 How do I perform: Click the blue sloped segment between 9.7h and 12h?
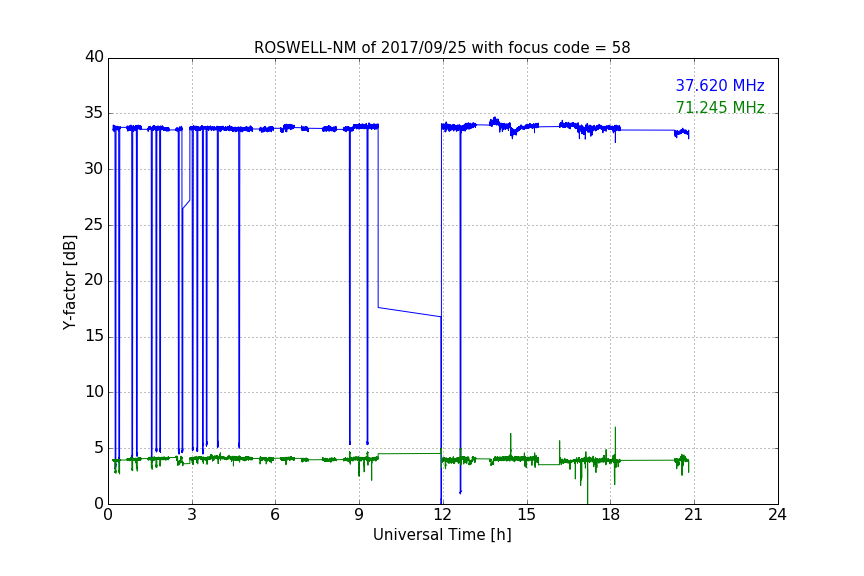pos(409,312)
